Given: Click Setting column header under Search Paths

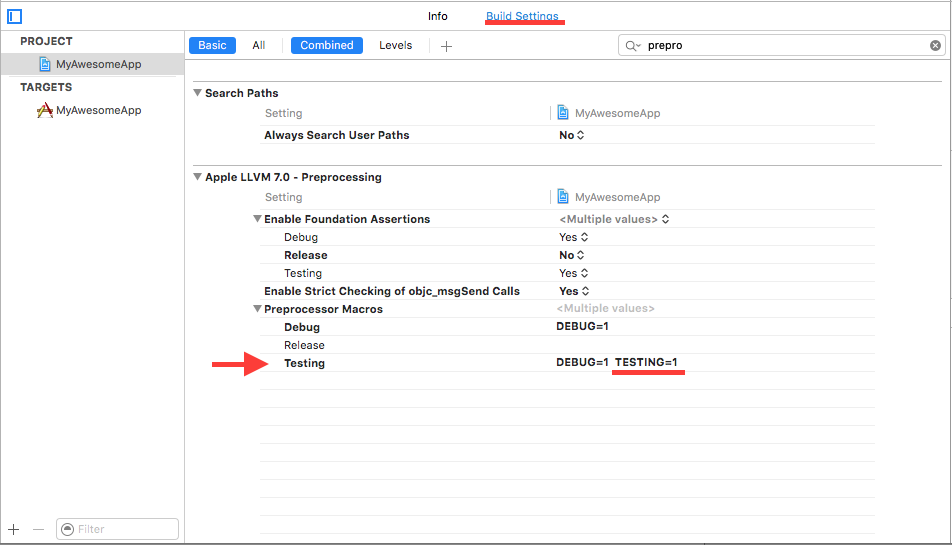Looking at the screenshot, I should tap(284, 113).
